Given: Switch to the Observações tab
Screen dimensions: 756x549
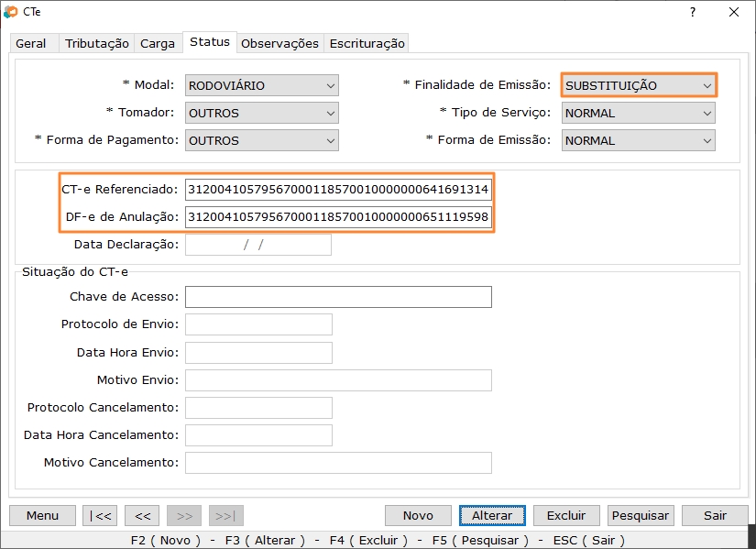Looking at the screenshot, I should pyautogui.click(x=279, y=43).
